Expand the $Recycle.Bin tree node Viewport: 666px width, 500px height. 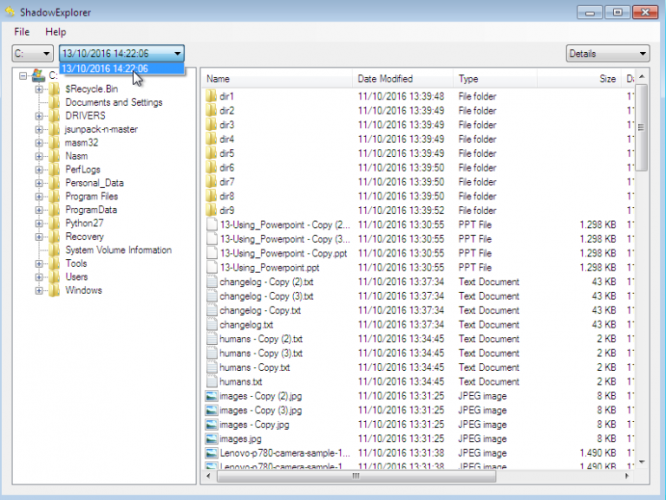pos(39,89)
